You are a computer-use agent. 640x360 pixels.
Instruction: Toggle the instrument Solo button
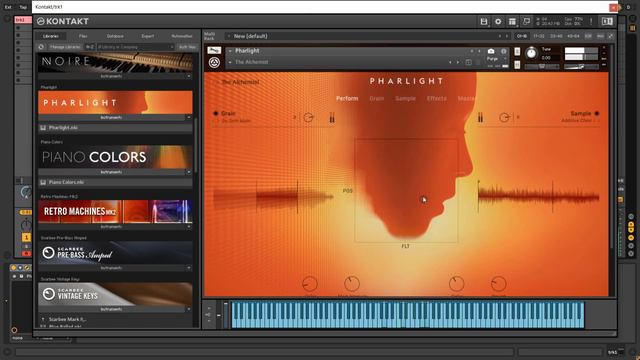[517, 51]
